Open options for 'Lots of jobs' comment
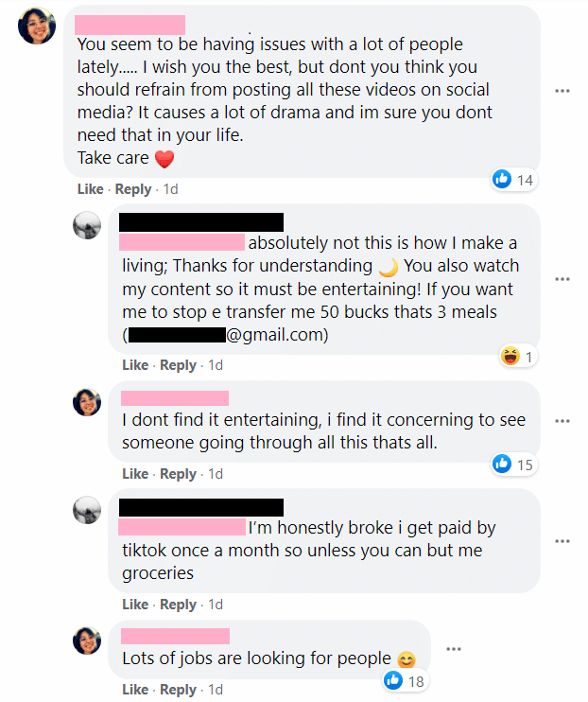The image size is (588, 702). click(454, 649)
